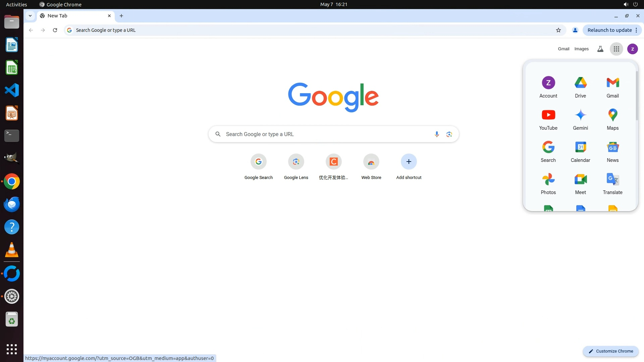This screenshot has height=362, width=644.
Task: Open Activities overview in top bar
Action: pos(16,4)
